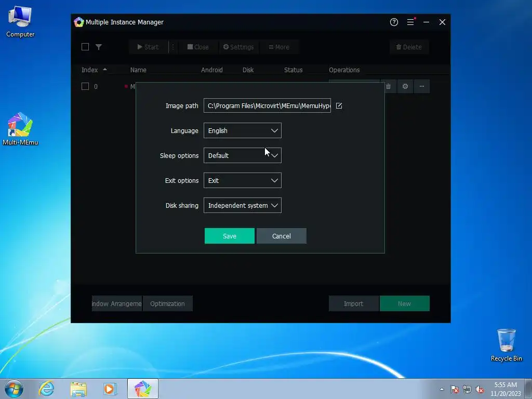Click Show desktop strip at taskbar end
The height and width of the screenshot is (399, 532).
529,389
